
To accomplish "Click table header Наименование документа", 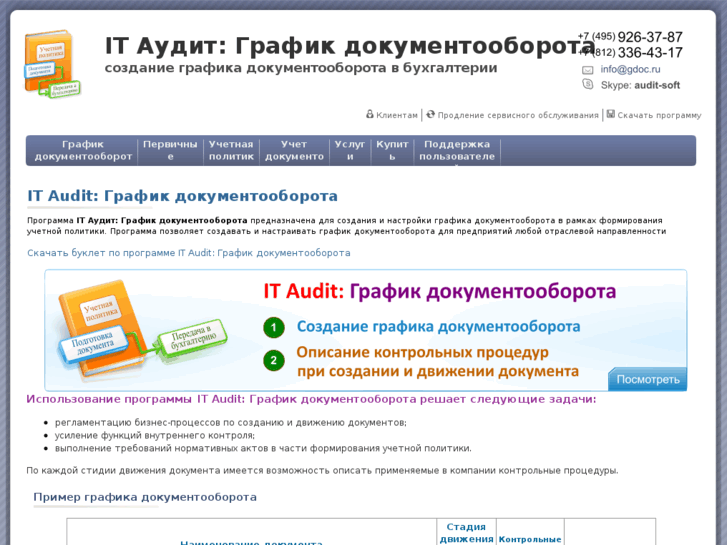I will 251,542.
